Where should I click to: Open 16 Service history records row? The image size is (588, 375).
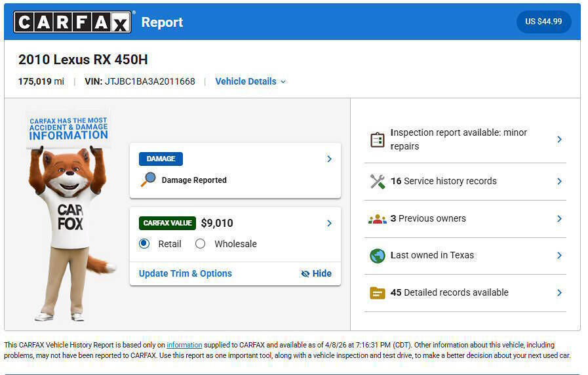[x=465, y=182]
